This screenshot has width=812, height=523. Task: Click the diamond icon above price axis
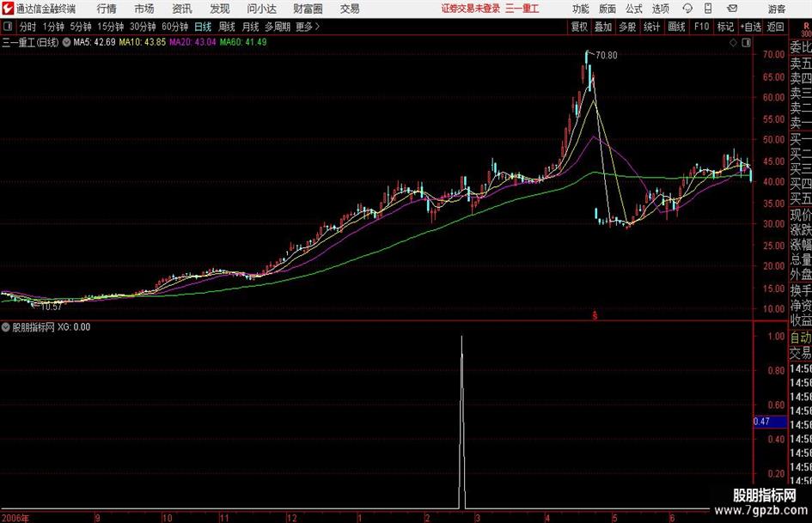(x=733, y=42)
